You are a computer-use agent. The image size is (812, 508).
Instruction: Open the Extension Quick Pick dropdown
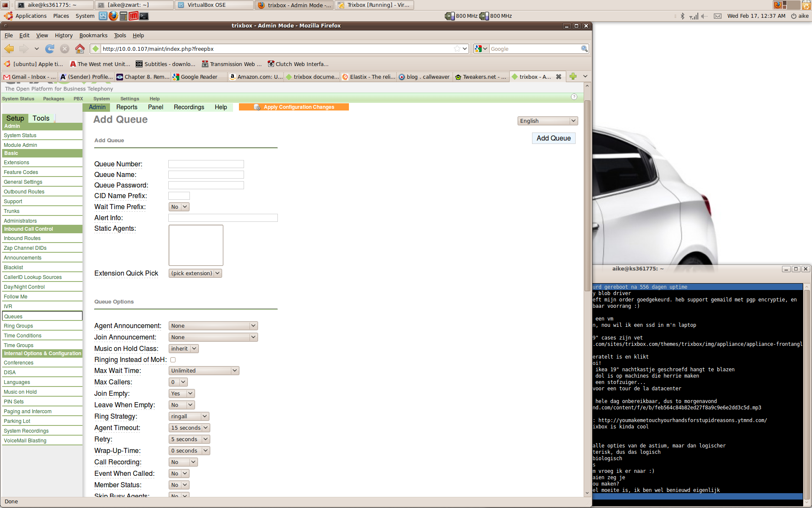[x=195, y=273]
